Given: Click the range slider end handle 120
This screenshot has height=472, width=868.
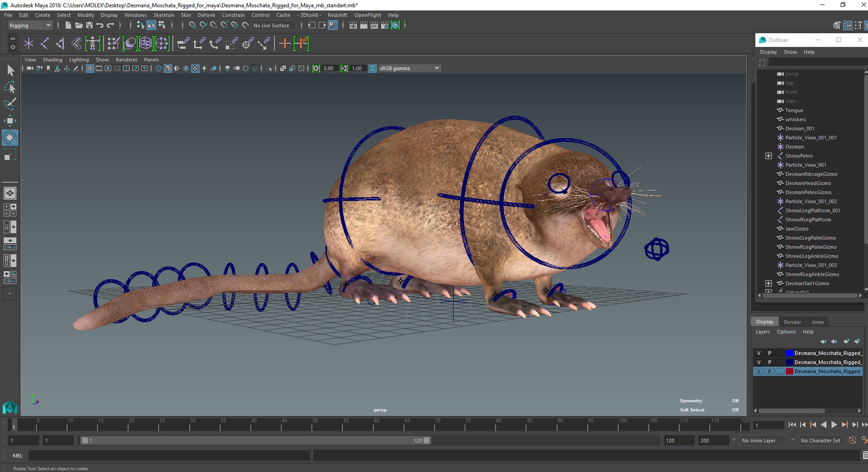Looking at the screenshot, I should [426, 441].
